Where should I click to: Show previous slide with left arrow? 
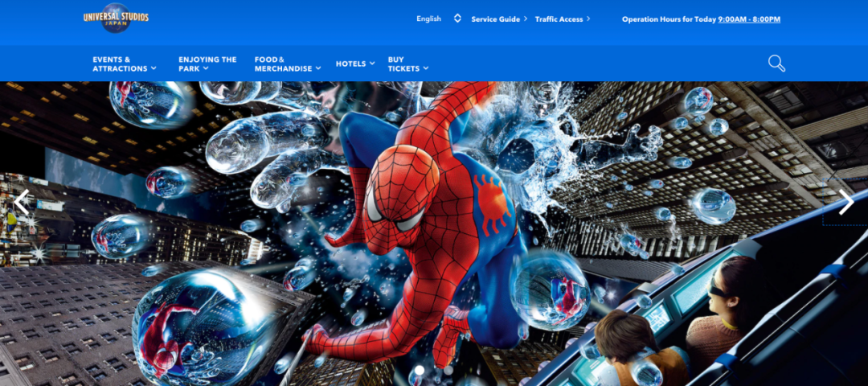coord(22,202)
